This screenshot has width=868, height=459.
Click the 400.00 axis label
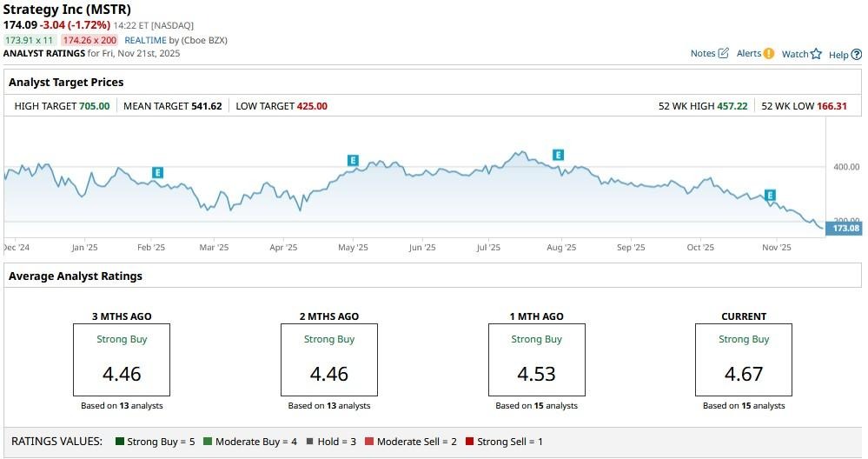(x=846, y=167)
